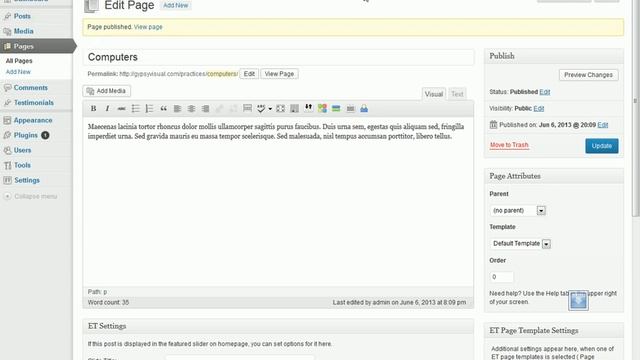Switch to Visual editor tab
The width and height of the screenshot is (640, 360).
pyautogui.click(x=433, y=94)
